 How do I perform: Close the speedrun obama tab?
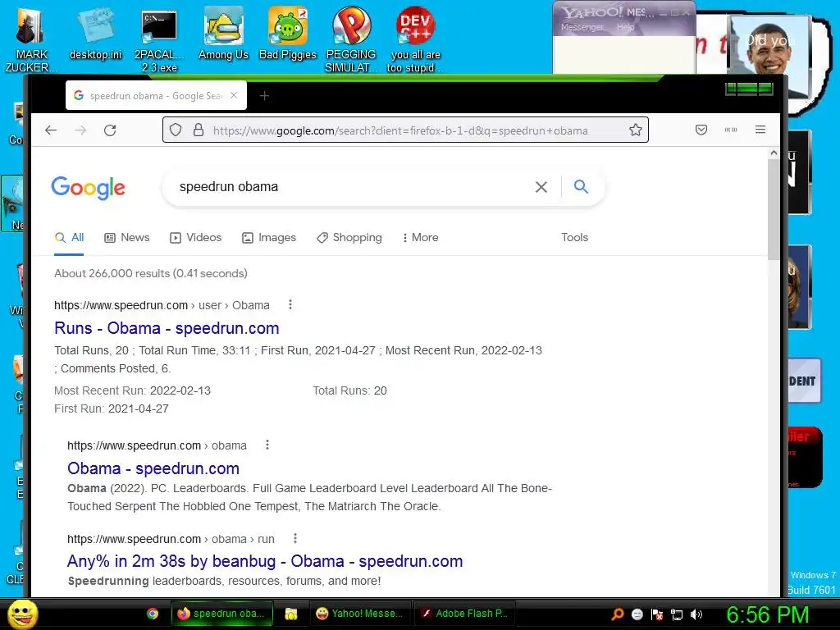click(x=234, y=95)
